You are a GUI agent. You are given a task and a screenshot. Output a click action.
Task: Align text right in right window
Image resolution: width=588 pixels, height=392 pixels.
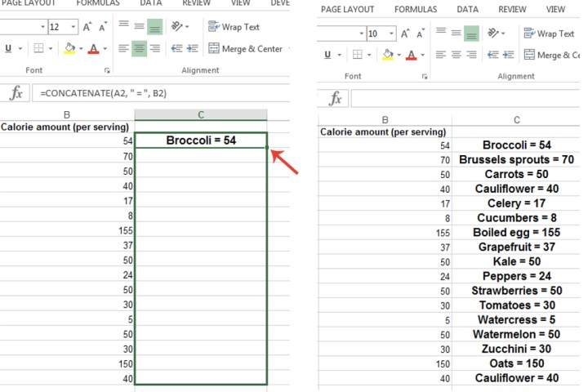click(471, 55)
